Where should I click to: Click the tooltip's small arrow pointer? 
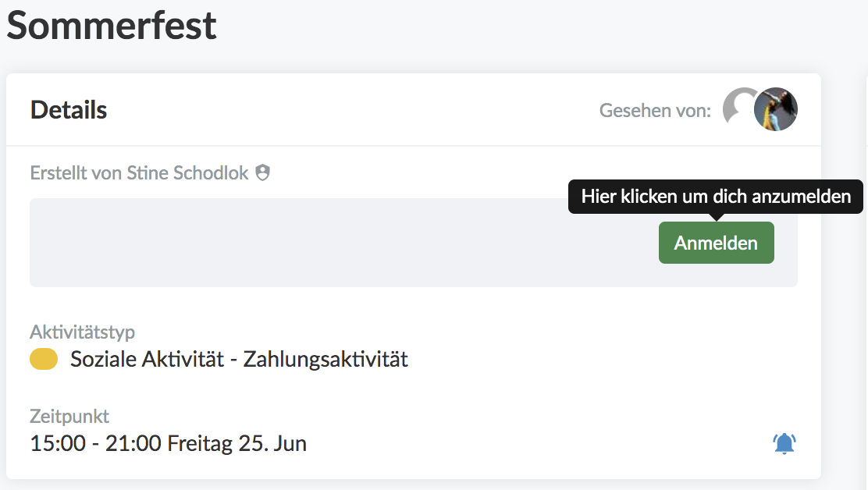(x=717, y=217)
